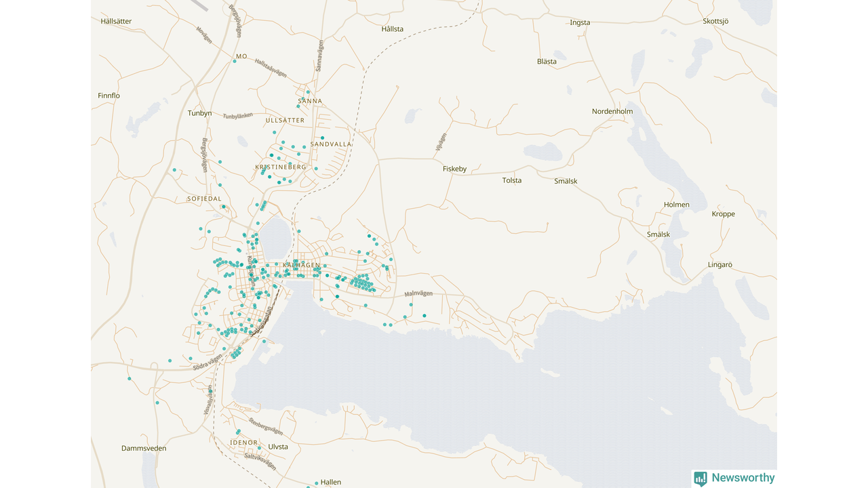Select the Nordenholm place label
868x488 pixels.
pyautogui.click(x=612, y=111)
